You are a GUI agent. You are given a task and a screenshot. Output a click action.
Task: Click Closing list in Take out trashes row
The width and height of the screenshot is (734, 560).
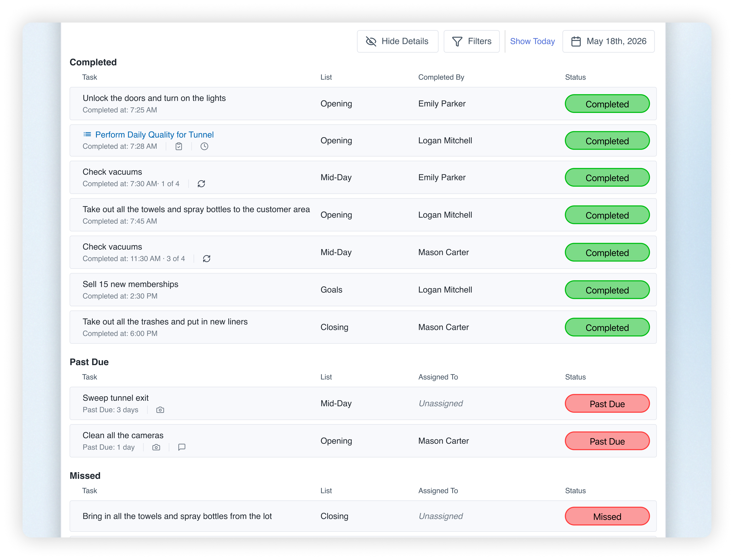334,327
